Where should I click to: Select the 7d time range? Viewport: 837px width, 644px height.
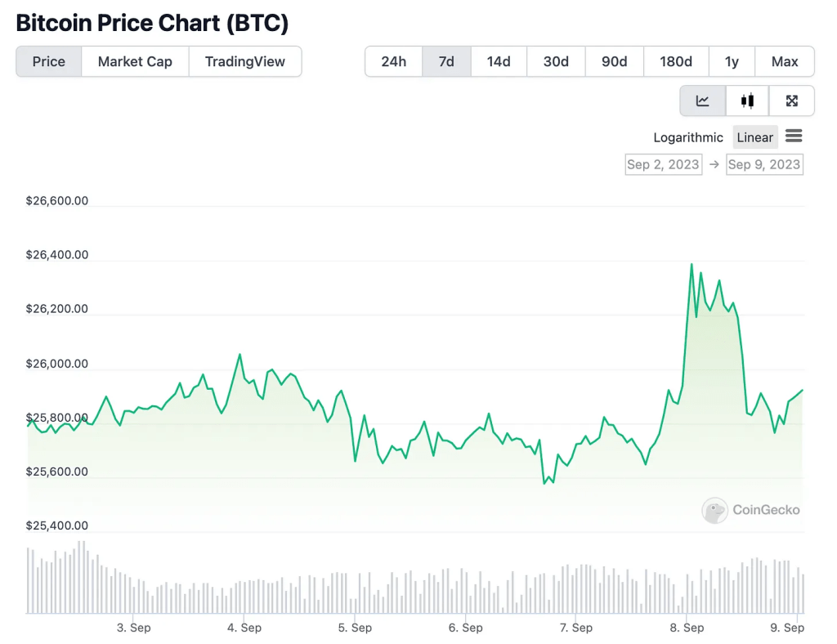(446, 61)
